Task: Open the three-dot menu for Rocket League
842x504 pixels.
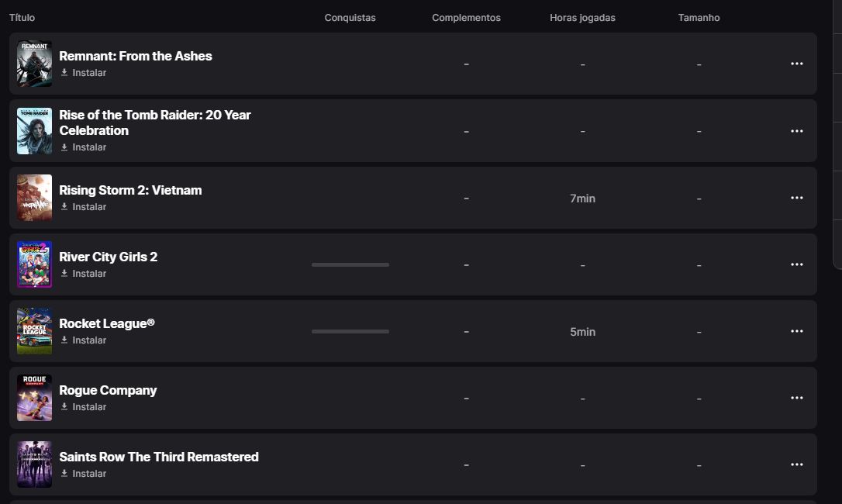Action: (x=797, y=331)
